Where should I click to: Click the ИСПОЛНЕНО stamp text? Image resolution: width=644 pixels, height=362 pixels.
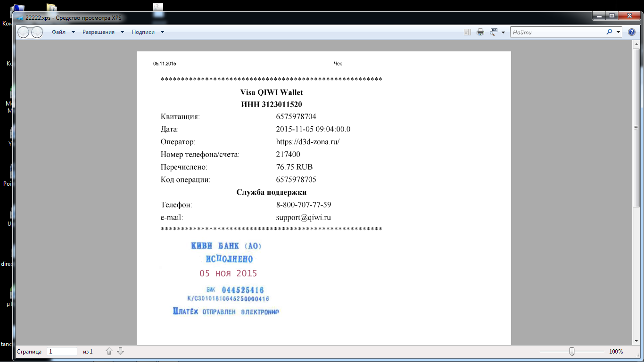click(230, 259)
